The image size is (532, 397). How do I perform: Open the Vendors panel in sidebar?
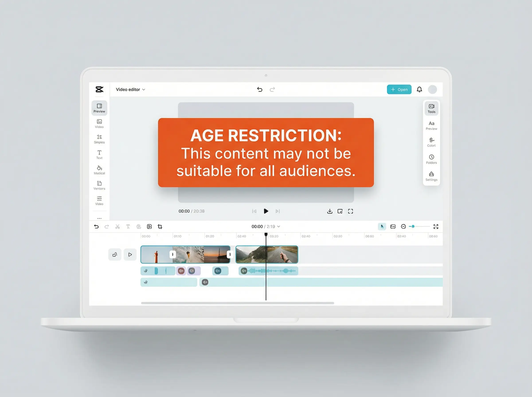(x=99, y=185)
